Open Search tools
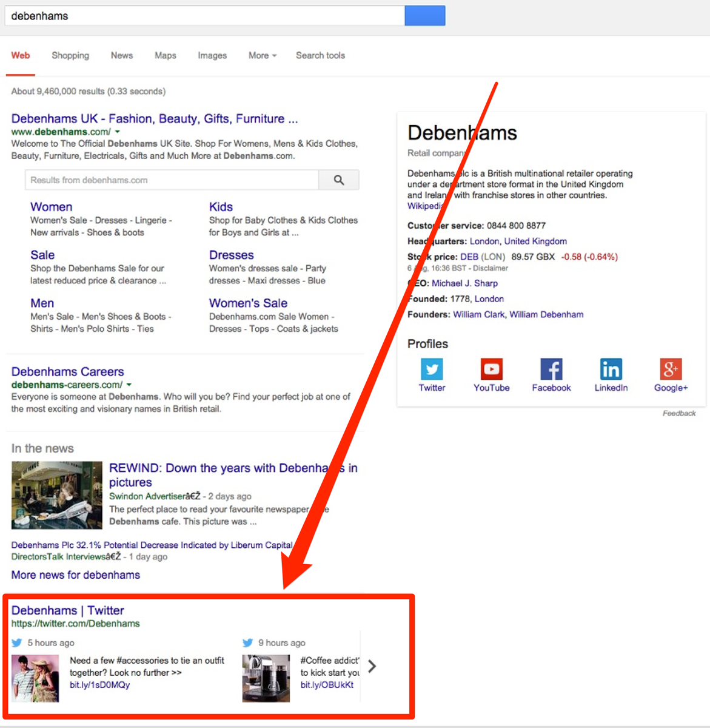The height and width of the screenshot is (728, 710). 320,55
